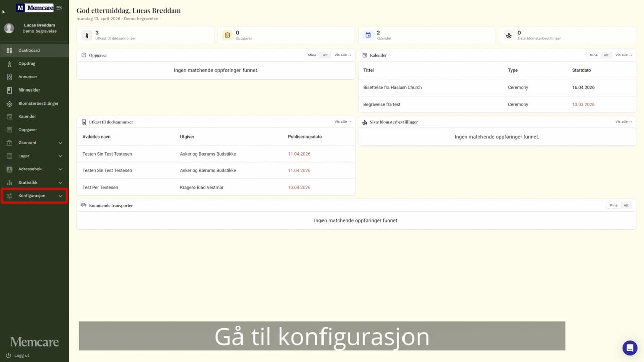Open Annonser in the sidebar

tap(34, 77)
